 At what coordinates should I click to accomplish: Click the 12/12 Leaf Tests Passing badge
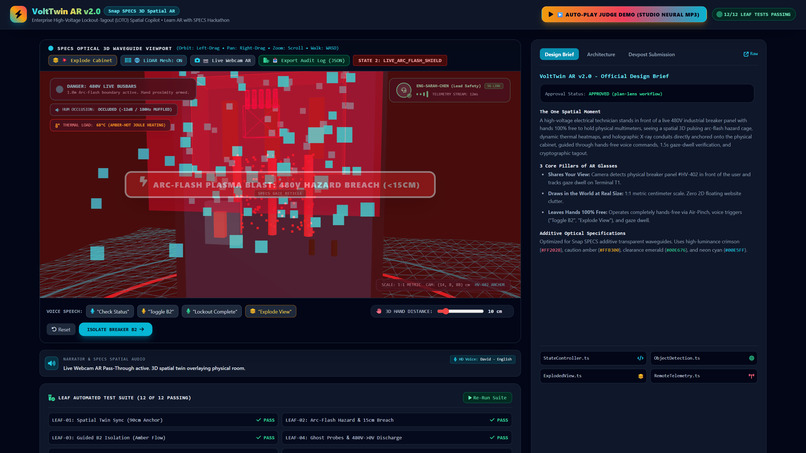point(754,14)
